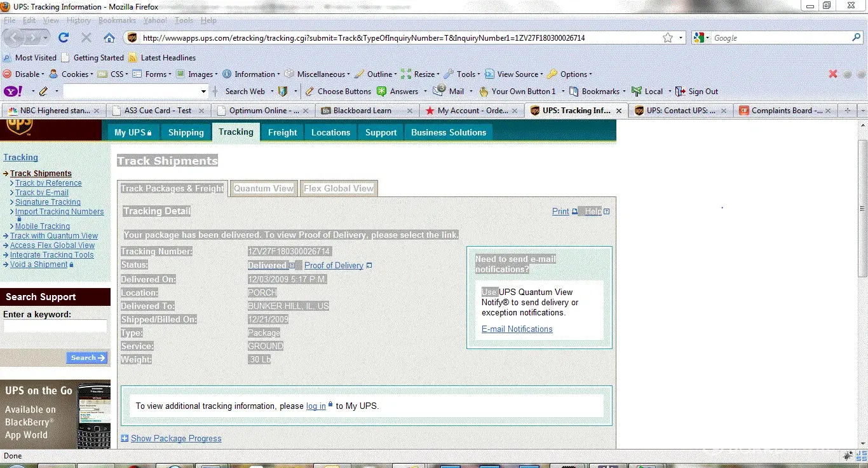Open the Cookies dropdown
This screenshot has width=868, height=468.
click(72, 74)
